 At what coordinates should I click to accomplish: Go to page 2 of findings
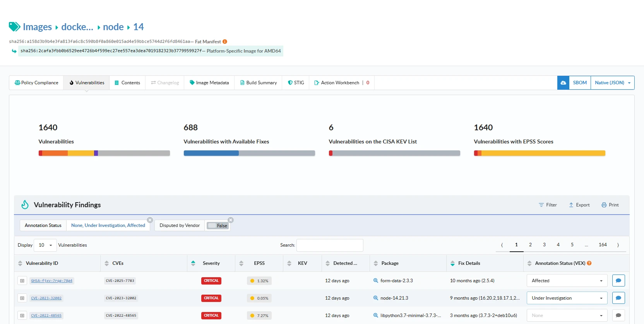(530, 245)
